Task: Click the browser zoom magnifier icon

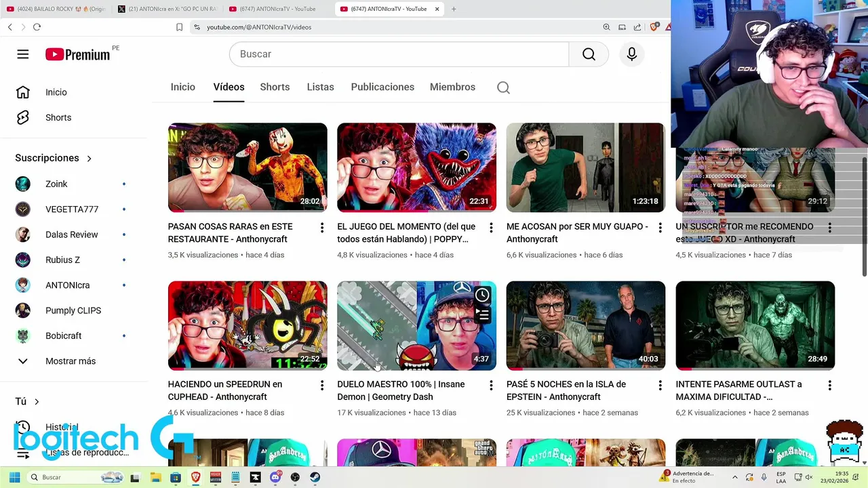Action: coord(606,27)
